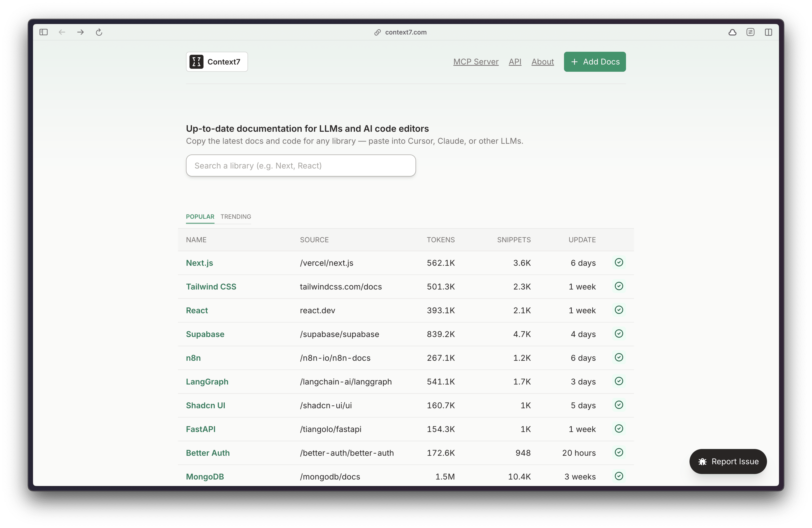Click the 839.2K tokens value

(x=440, y=334)
